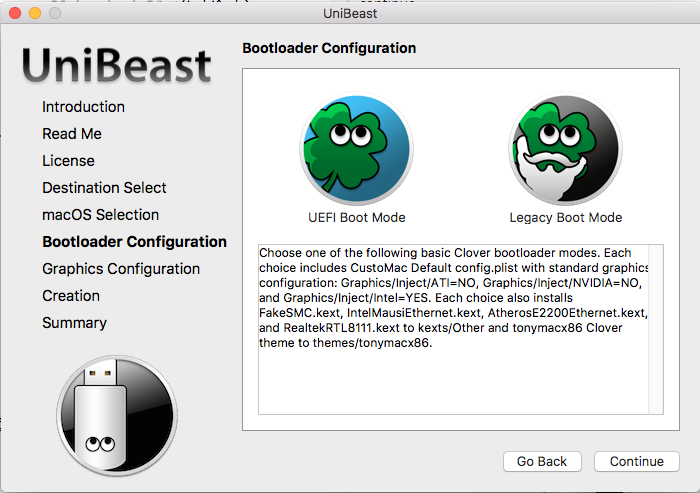Open the Summary step
The height and width of the screenshot is (493, 700).
(x=74, y=323)
